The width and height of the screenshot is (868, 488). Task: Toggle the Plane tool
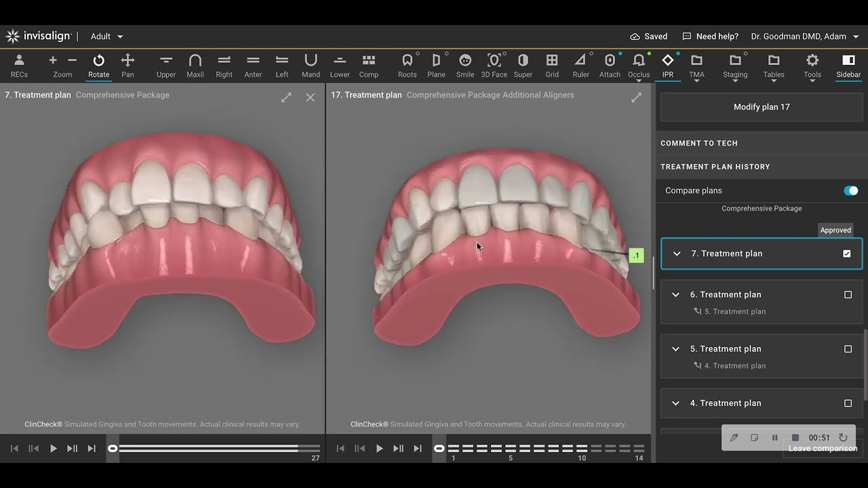[436, 66]
